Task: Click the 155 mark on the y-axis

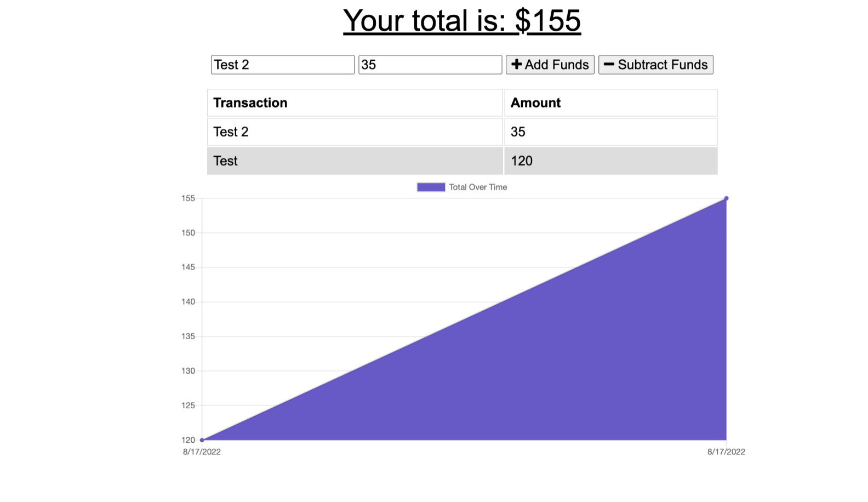Action: [189, 197]
